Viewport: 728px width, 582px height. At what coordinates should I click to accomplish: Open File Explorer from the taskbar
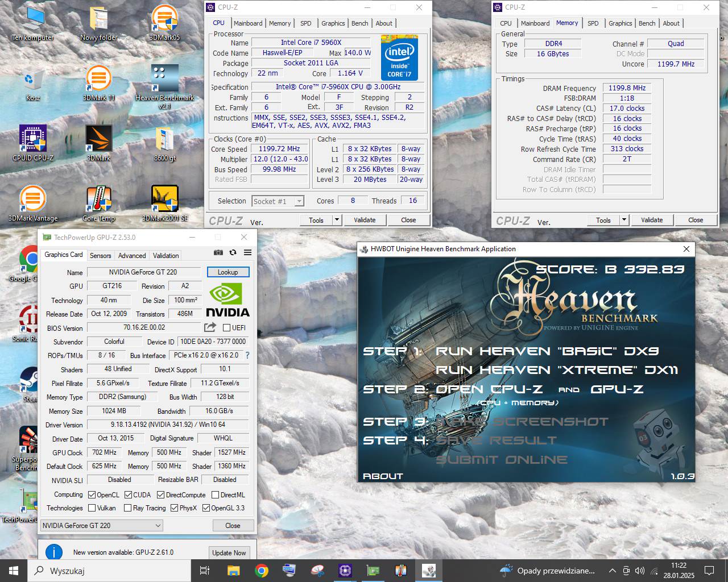(233, 571)
